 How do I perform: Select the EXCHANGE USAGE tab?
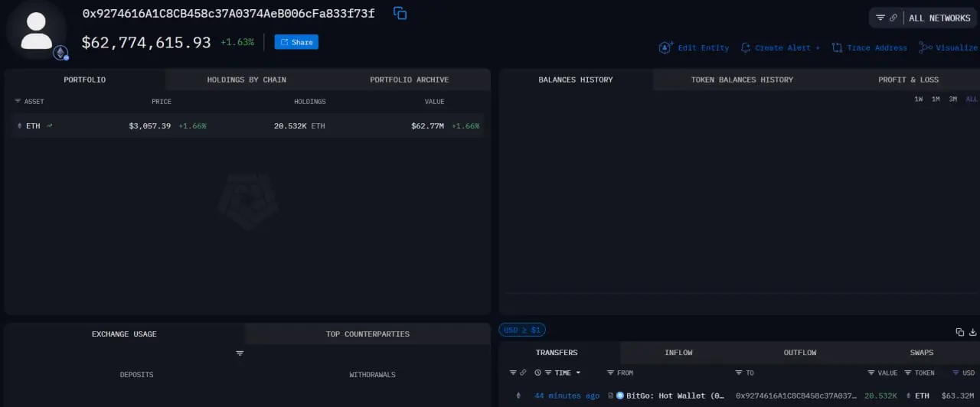124,334
